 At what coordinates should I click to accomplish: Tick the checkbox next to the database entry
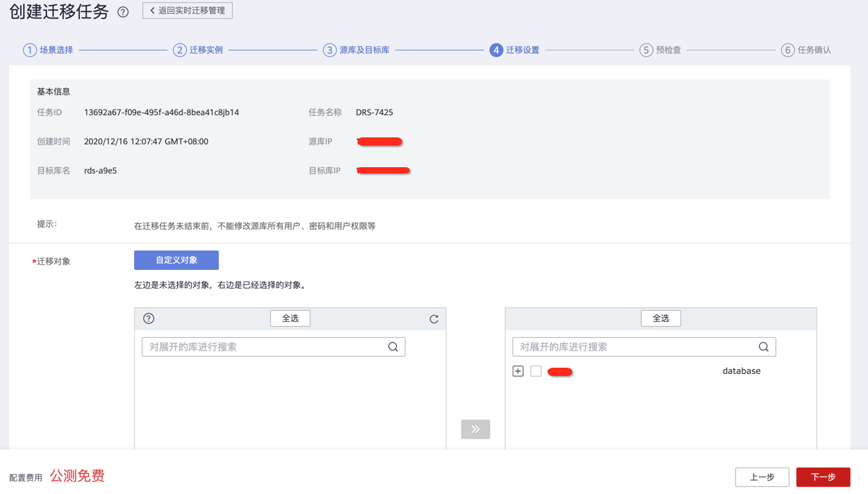[x=536, y=371]
